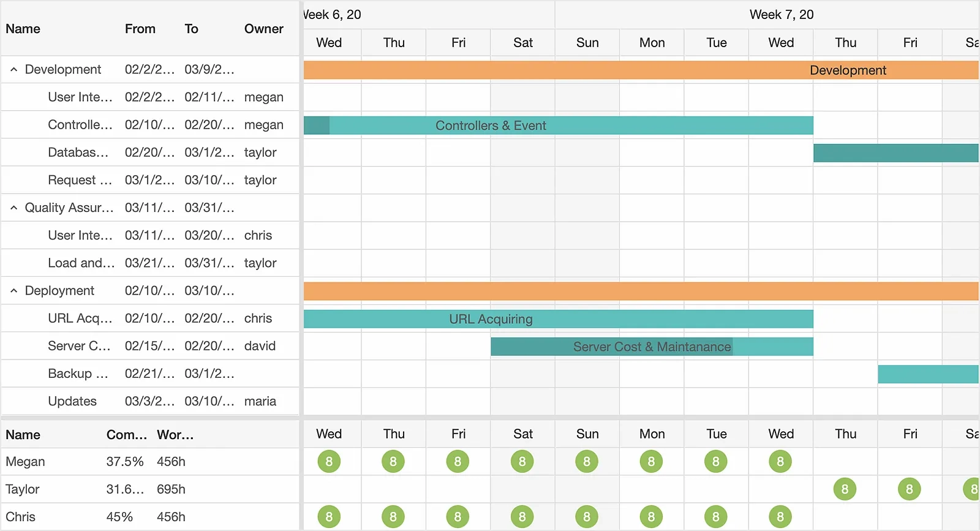Click Taylor's 8-hour badge under Thursday
This screenshot has width=980, height=531.
coord(845,489)
